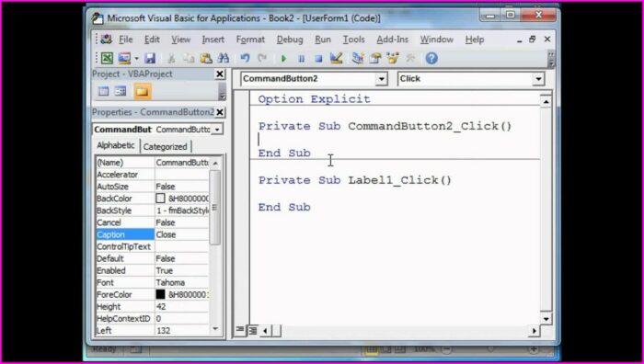Click the Height value 42
Image resolution: width=644 pixels, height=364 pixels.
click(x=182, y=306)
